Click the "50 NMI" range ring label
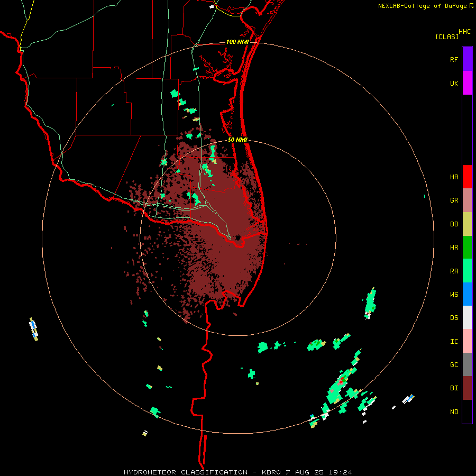 click(x=237, y=140)
